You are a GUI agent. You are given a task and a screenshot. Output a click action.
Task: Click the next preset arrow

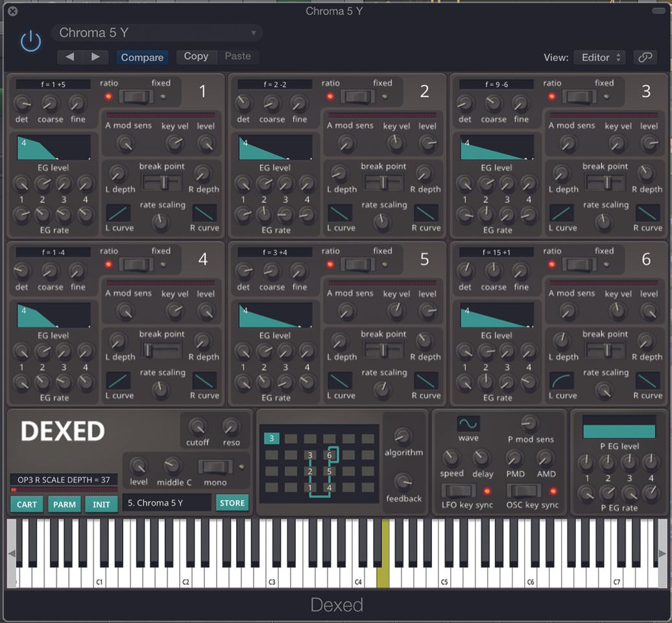tap(95, 56)
